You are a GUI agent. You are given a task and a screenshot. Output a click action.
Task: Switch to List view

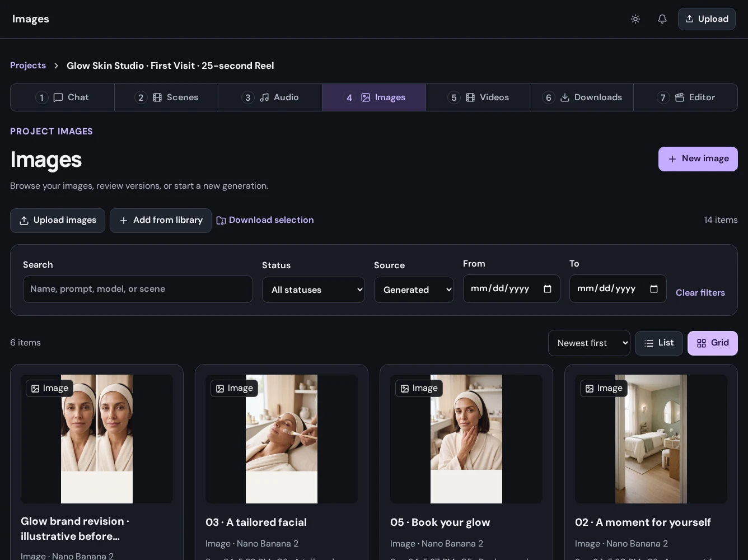659,343
